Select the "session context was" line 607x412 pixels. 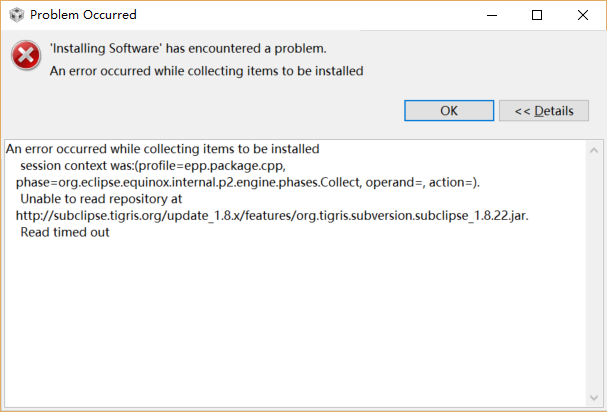pyautogui.click(x=153, y=166)
